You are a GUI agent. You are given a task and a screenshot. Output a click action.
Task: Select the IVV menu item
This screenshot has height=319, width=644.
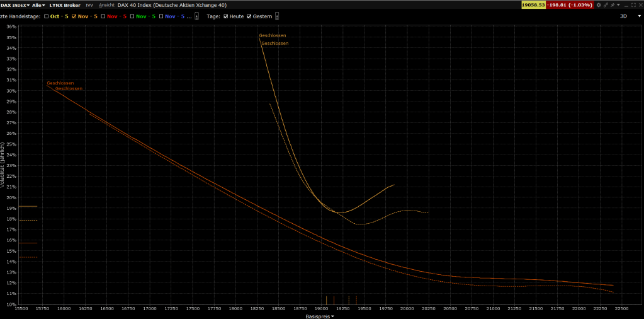click(x=89, y=5)
